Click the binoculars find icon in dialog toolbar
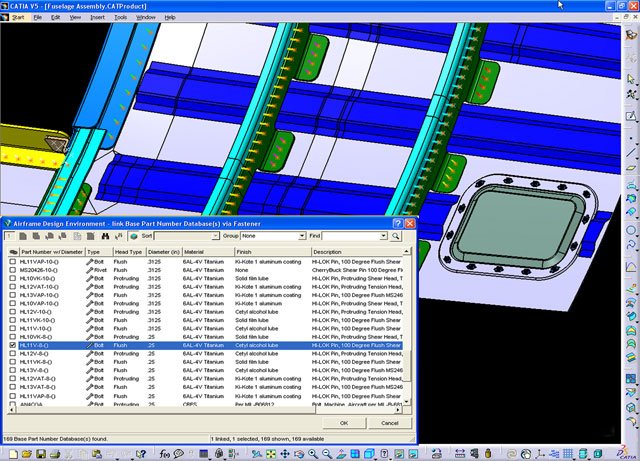This screenshot has width=640, height=461. tap(105, 236)
